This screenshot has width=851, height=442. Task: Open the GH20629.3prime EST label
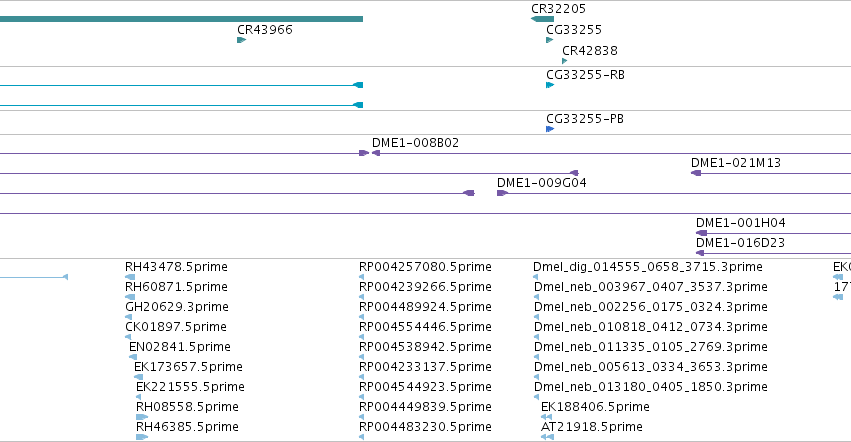[177, 307]
